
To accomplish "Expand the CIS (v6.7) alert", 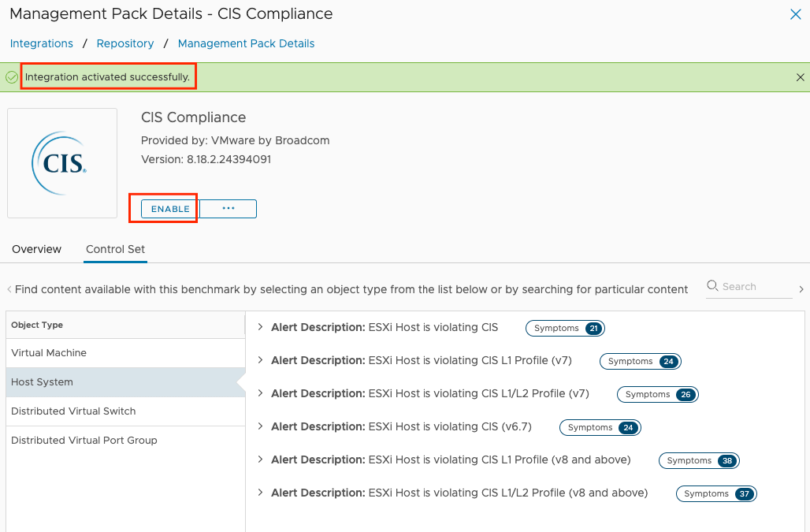I will tap(260, 426).
